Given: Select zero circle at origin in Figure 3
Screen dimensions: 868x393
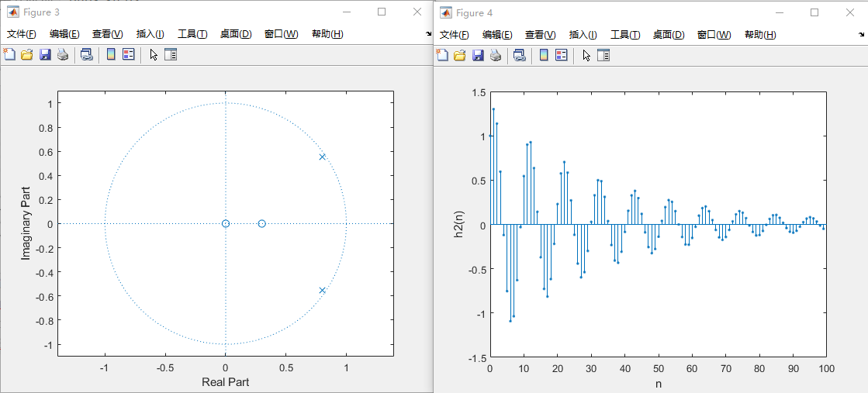Looking at the screenshot, I should tap(225, 223).
